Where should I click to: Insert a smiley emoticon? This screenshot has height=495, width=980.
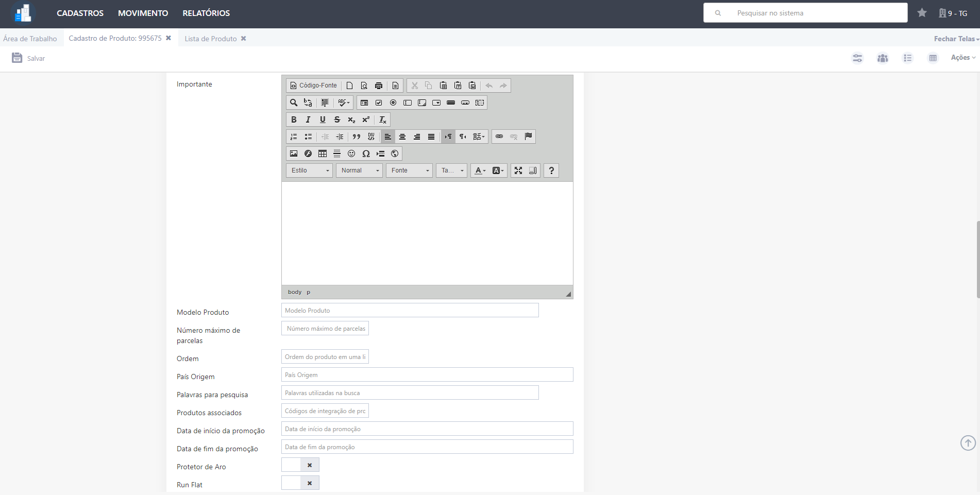click(x=351, y=153)
